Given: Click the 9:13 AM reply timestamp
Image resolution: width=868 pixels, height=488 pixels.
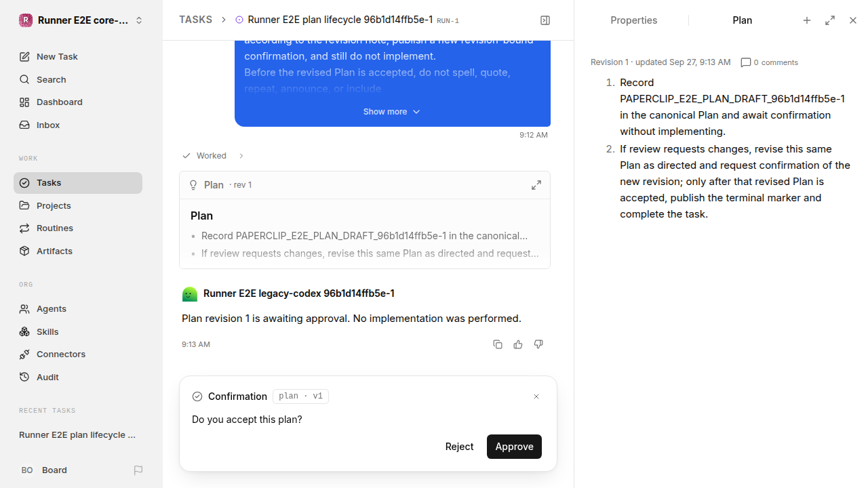Looking at the screenshot, I should coord(196,344).
